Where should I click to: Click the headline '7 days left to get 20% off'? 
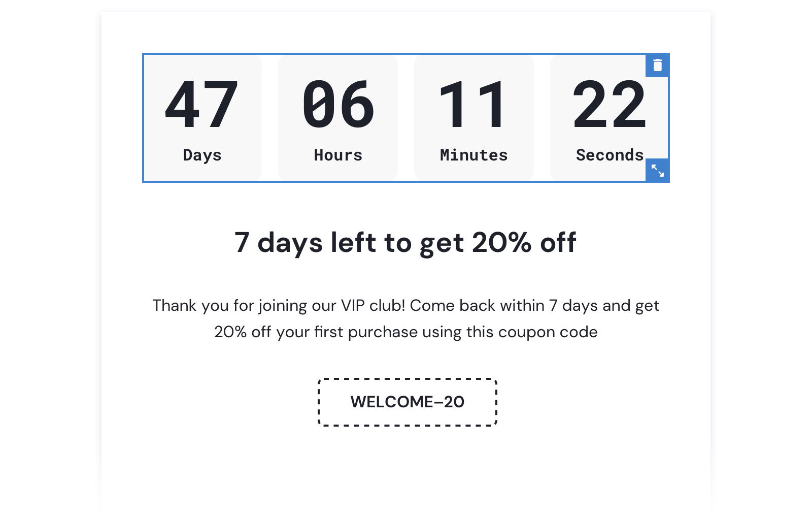click(x=405, y=243)
